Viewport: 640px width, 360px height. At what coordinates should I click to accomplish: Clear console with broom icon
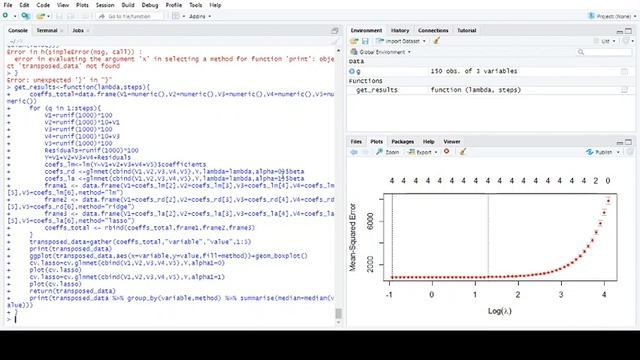click(x=334, y=41)
